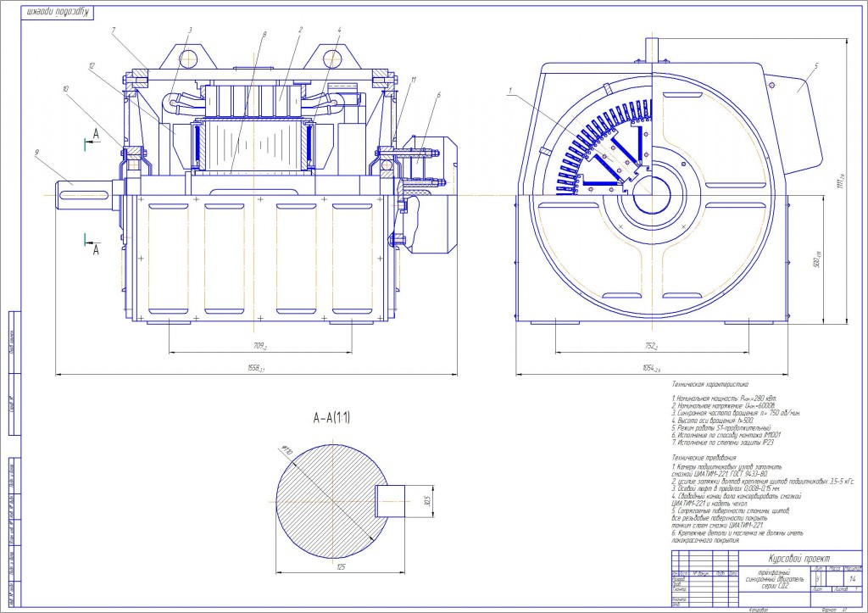
Task: Select part callout number 7
Action: (x=113, y=30)
